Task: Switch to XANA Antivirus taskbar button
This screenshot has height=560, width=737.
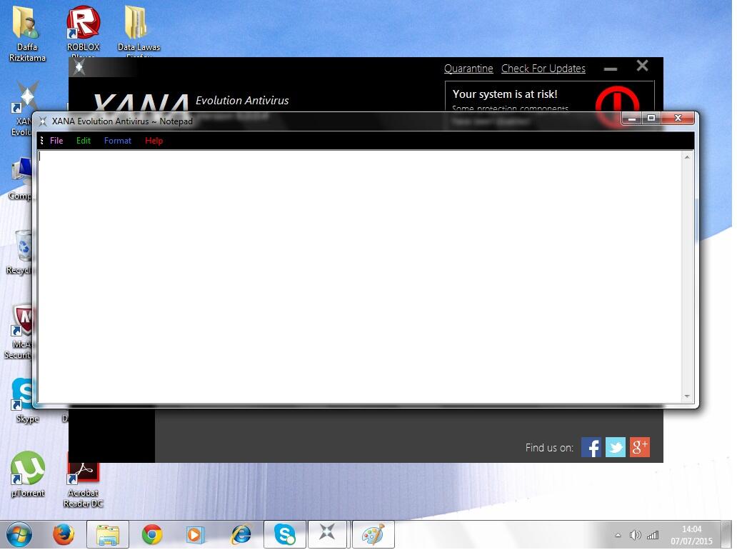Action: point(328,534)
